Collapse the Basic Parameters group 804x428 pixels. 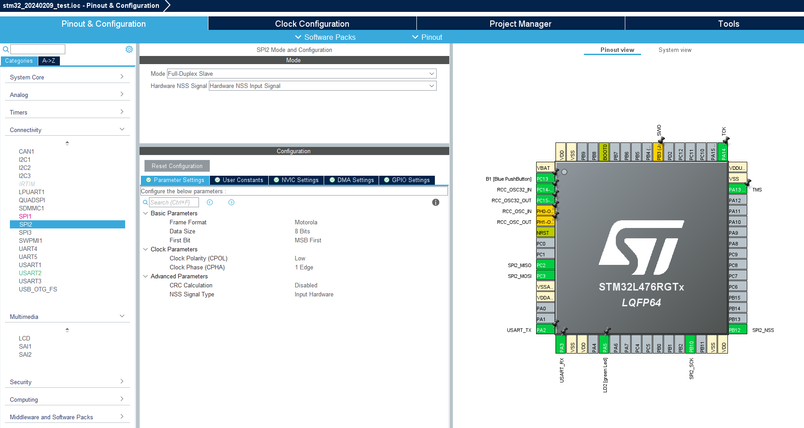pyautogui.click(x=146, y=213)
